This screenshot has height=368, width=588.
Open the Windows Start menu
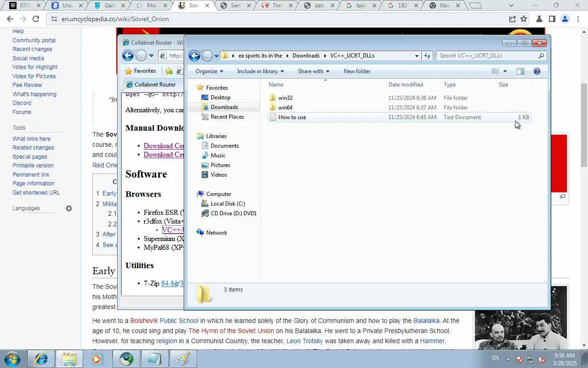(x=12, y=359)
